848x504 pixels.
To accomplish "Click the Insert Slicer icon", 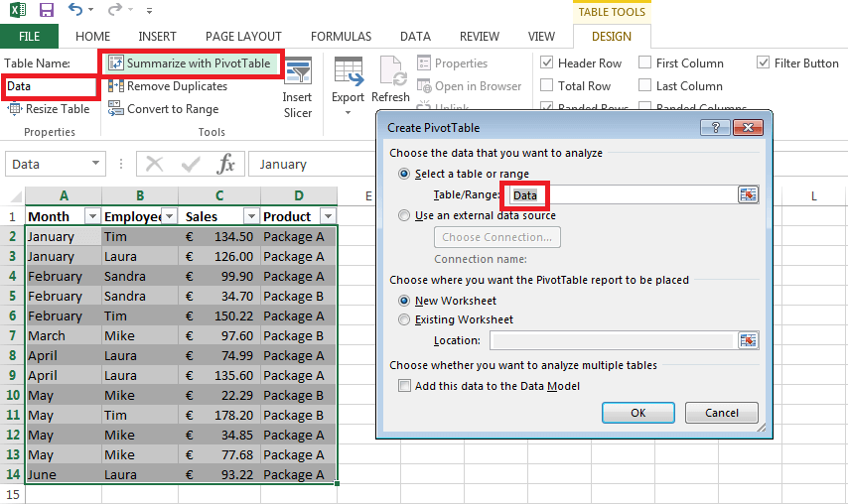I will tap(298, 71).
